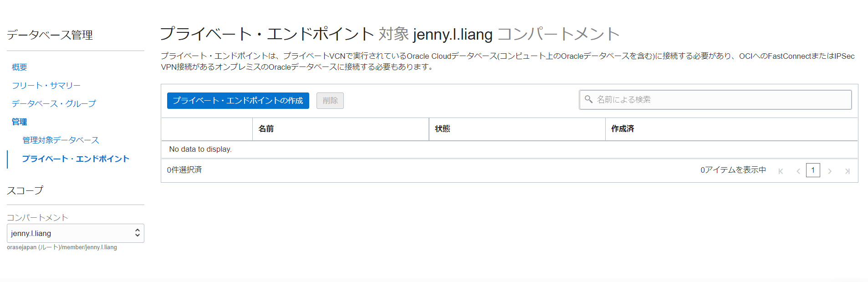The image size is (868, 282).
Task: Open the コンパートメント jenny.l.liang dropdown
Action: [x=76, y=233]
